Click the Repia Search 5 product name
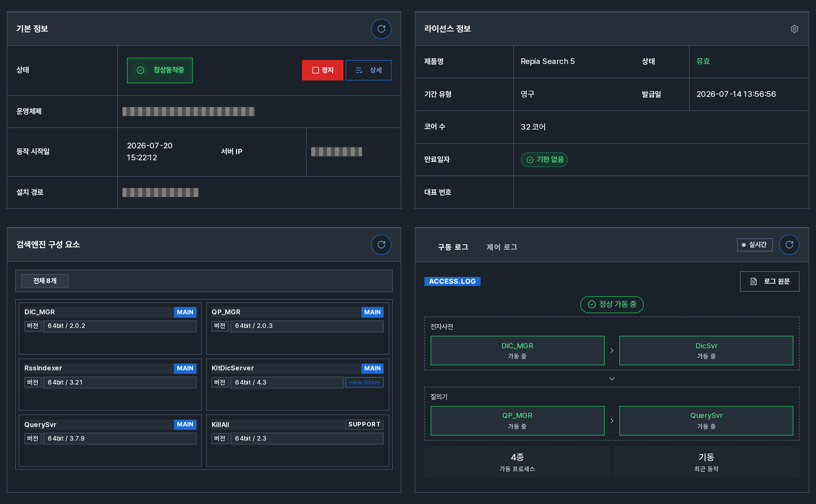Viewport: 816px width, 504px height. (x=548, y=61)
